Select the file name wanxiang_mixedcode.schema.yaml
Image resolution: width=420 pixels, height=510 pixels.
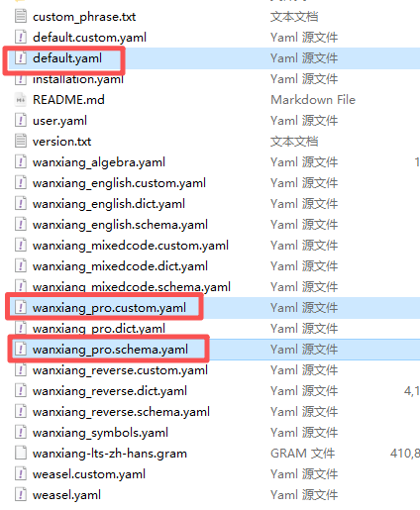click(x=132, y=286)
